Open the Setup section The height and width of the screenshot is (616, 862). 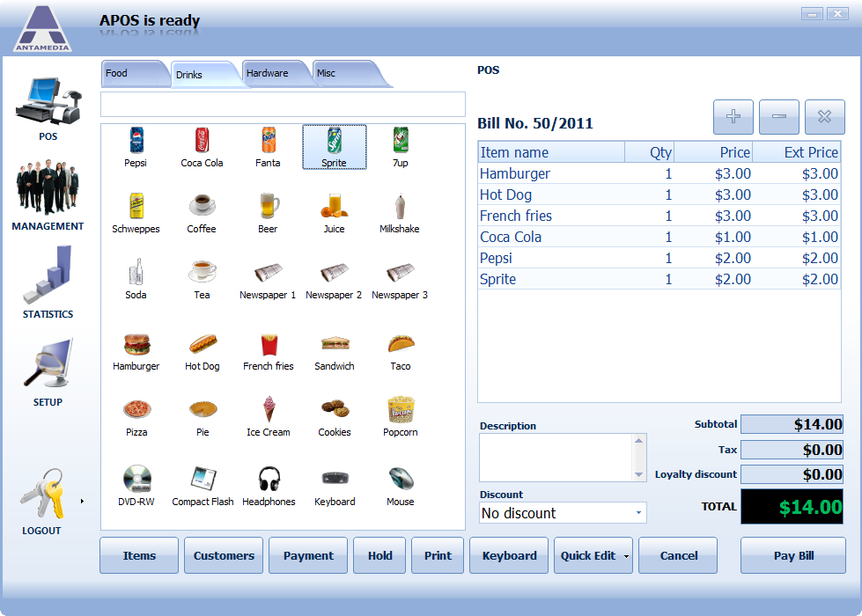point(48,372)
